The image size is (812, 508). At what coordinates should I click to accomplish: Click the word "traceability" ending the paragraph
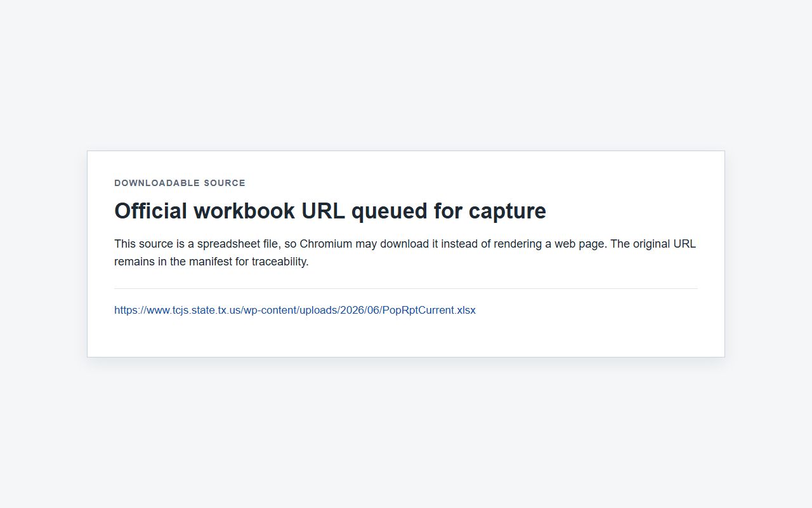click(280, 262)
